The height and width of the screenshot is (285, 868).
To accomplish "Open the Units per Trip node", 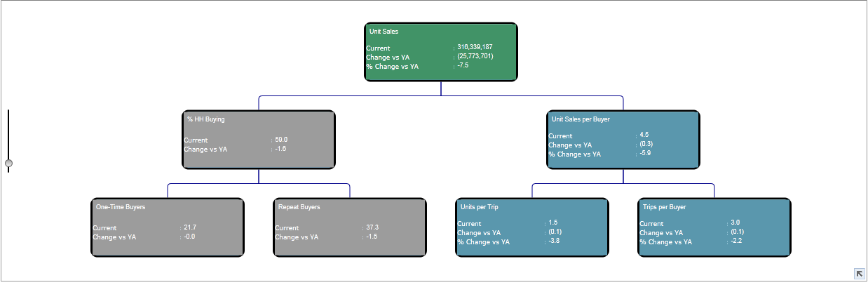I will pyautogui.click(x=532, y=228).
